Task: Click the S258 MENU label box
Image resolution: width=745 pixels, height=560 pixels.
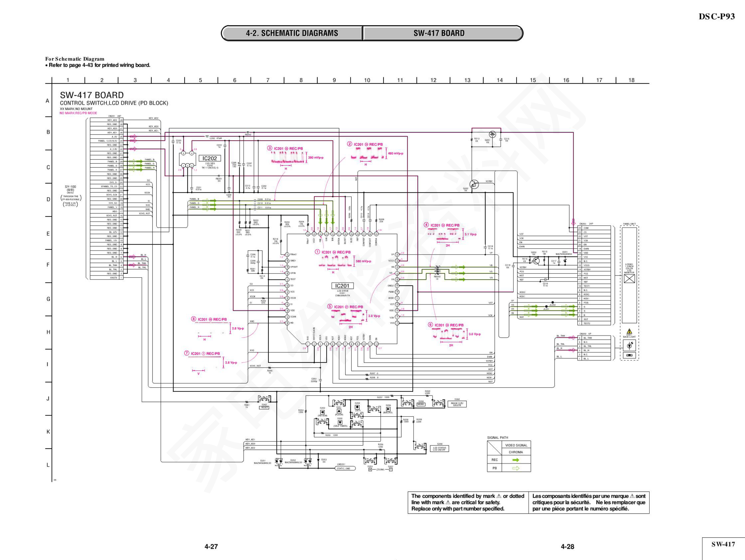Action: click(421, 404)
